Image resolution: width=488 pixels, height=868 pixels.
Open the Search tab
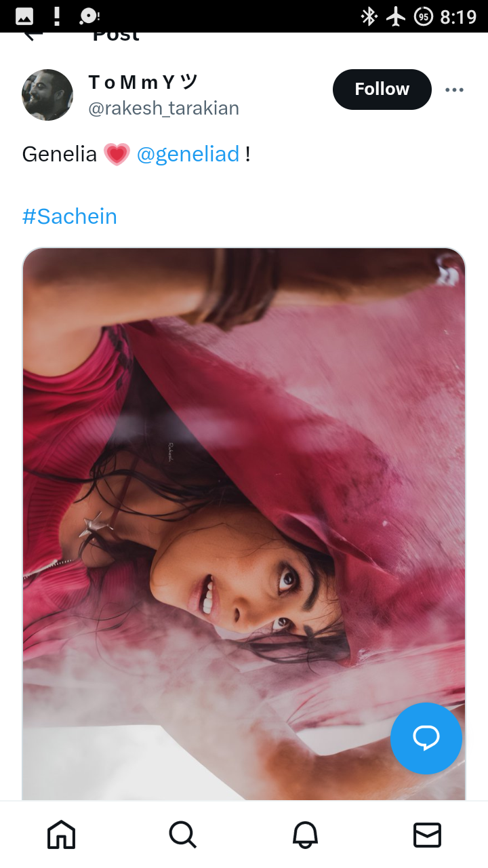pyautogui.click(x=183, y=835)
